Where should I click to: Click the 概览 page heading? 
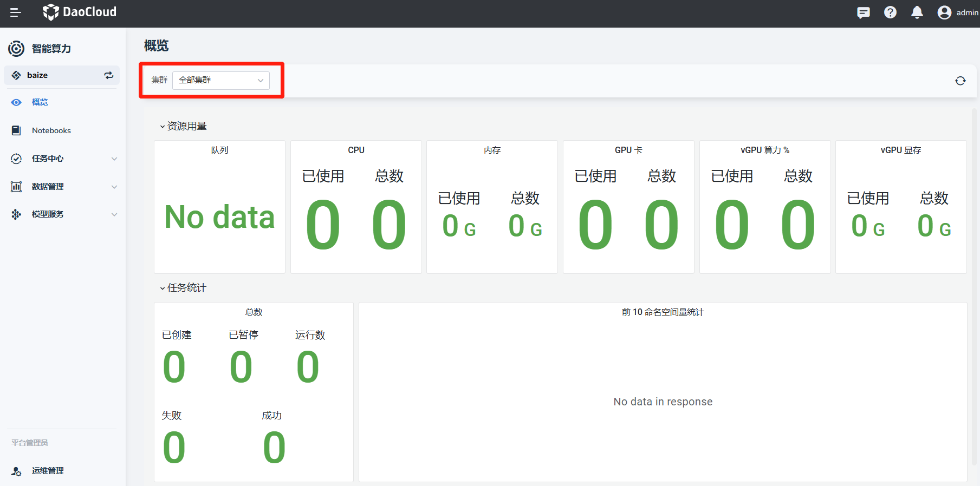(156, 46)
